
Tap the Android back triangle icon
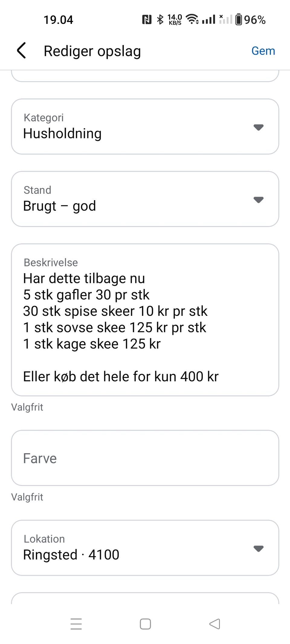click(214, 624)
